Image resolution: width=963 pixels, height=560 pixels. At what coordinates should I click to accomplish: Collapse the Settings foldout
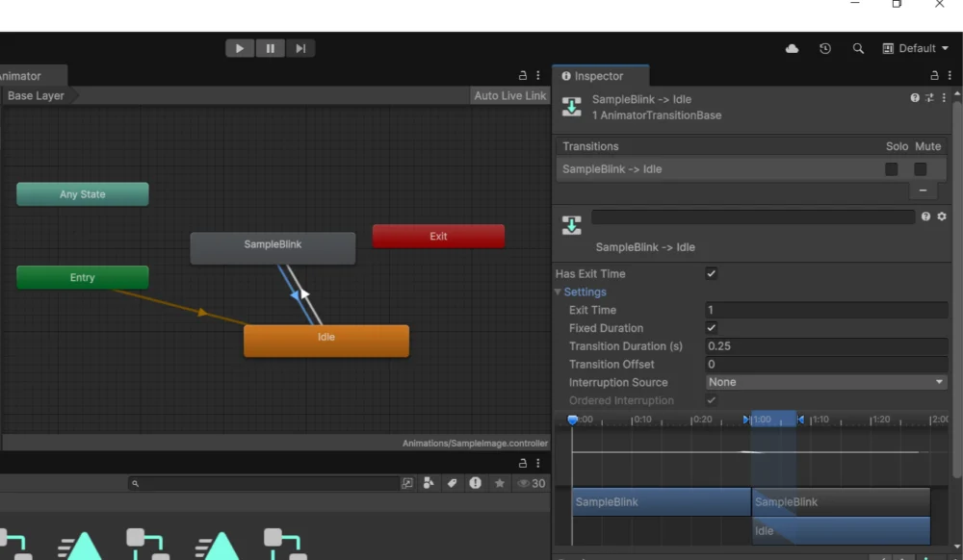click(559, 293)
